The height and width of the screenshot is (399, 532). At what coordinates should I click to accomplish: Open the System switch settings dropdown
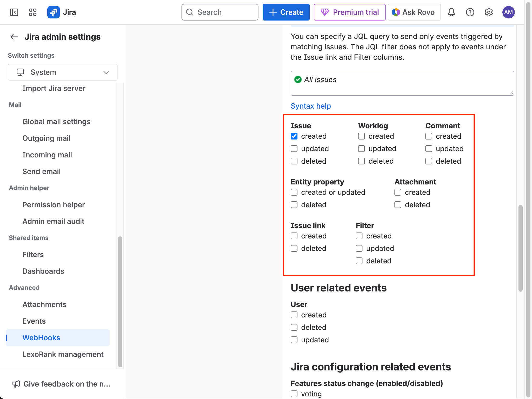click(x=62, y=72)
